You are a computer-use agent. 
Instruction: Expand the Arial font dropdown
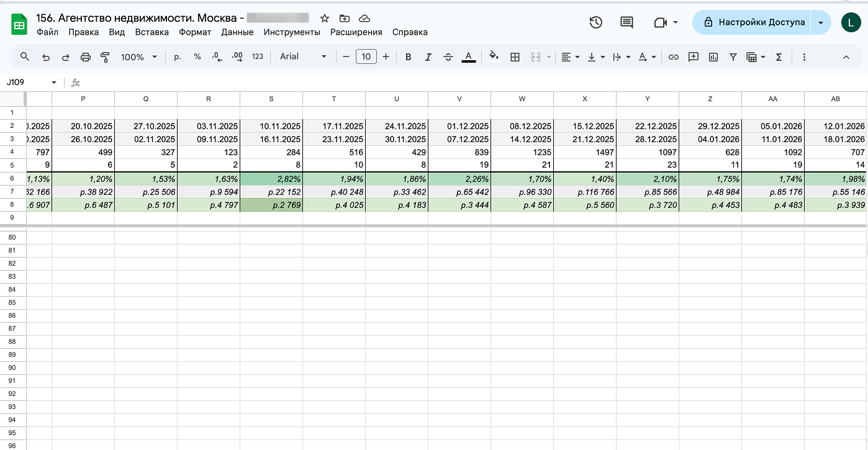click(303, 56)
